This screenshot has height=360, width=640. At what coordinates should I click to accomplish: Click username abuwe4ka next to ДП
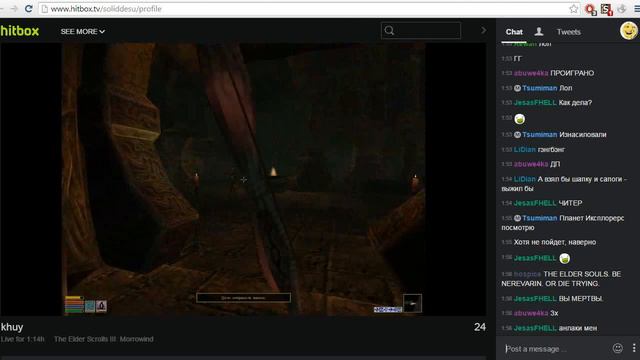(531, 164)
